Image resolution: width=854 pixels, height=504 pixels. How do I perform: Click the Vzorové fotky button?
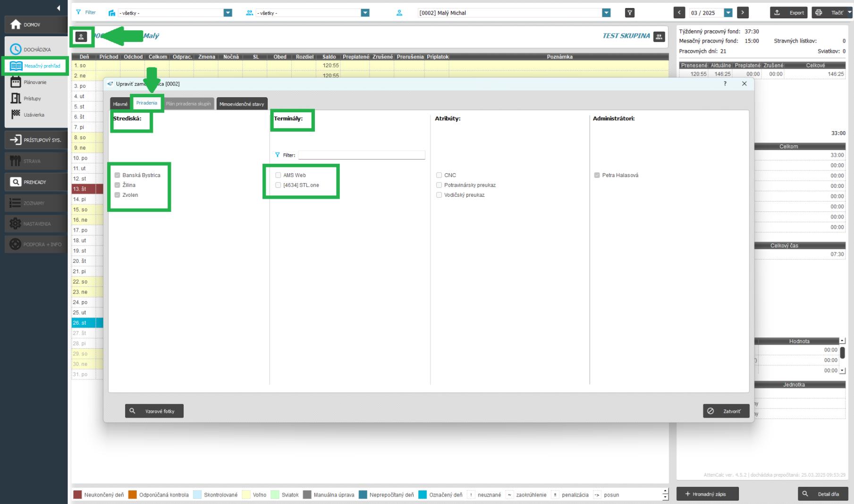coord(154,411)
